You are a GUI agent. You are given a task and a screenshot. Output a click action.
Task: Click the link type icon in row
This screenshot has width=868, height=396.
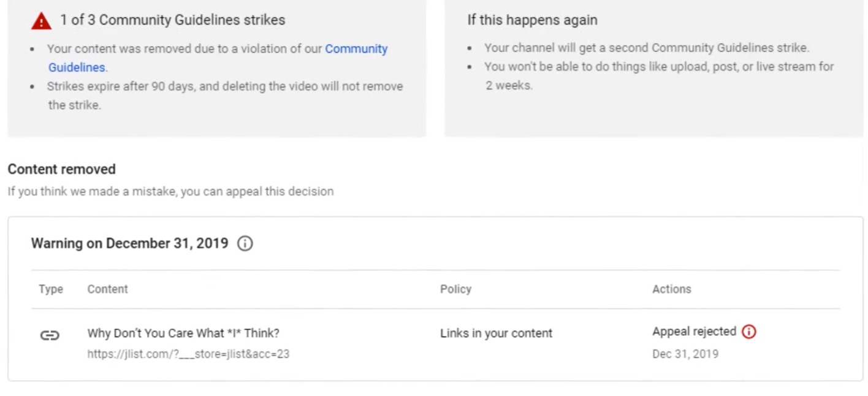tap(50, 335)
